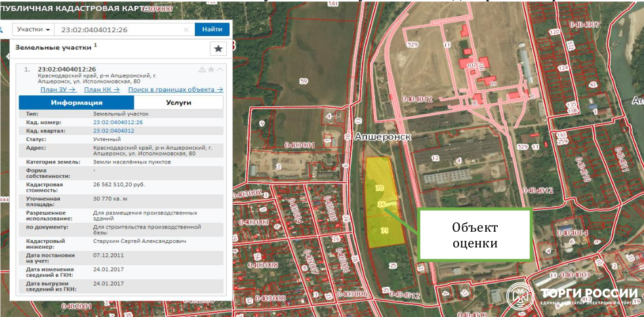Screen dimensions: 644x317
Task: Add result 23:02:0404012:26 to favorites via small star
Action: point(211,70)
